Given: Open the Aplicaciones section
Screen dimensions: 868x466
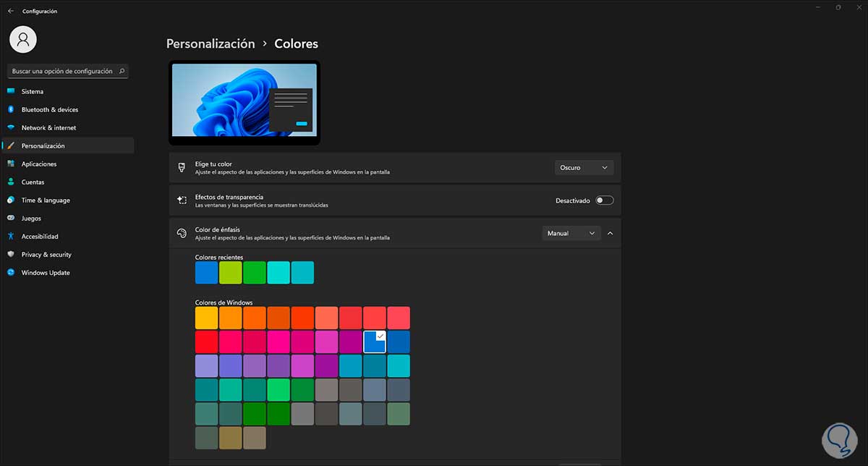Looking at the screenshot, I should point(39,164).
